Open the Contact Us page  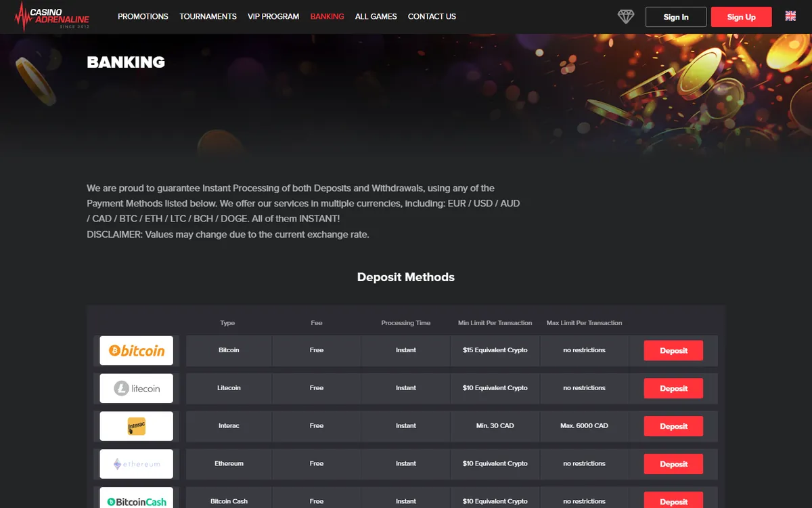point(432,16)
